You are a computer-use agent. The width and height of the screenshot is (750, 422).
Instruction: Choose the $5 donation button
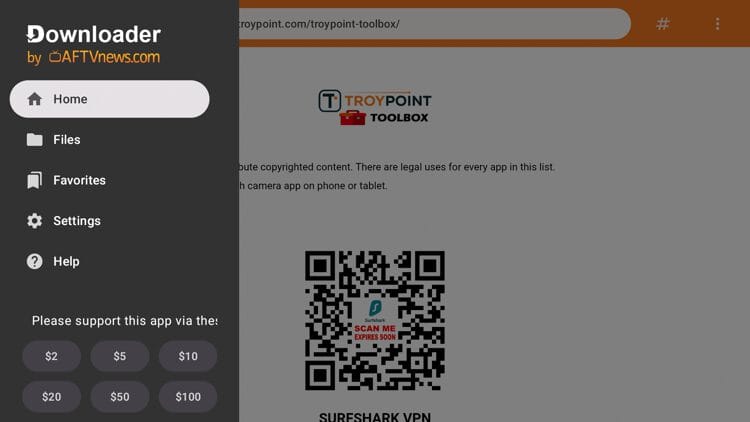pyautogui.click(x=120, y=356)
